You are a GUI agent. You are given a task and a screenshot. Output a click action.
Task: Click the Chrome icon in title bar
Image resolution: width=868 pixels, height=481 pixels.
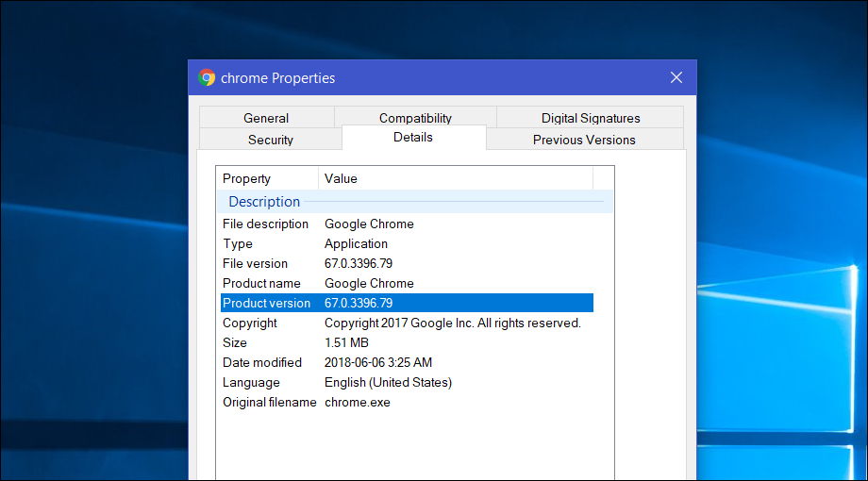(x=207, y=77)
